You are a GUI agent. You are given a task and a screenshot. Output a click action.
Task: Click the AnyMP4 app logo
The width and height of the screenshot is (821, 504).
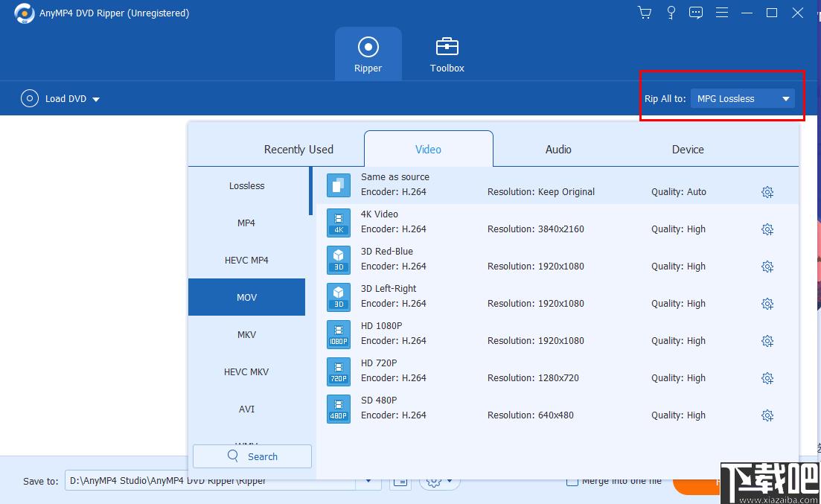[x=24, y=13]
